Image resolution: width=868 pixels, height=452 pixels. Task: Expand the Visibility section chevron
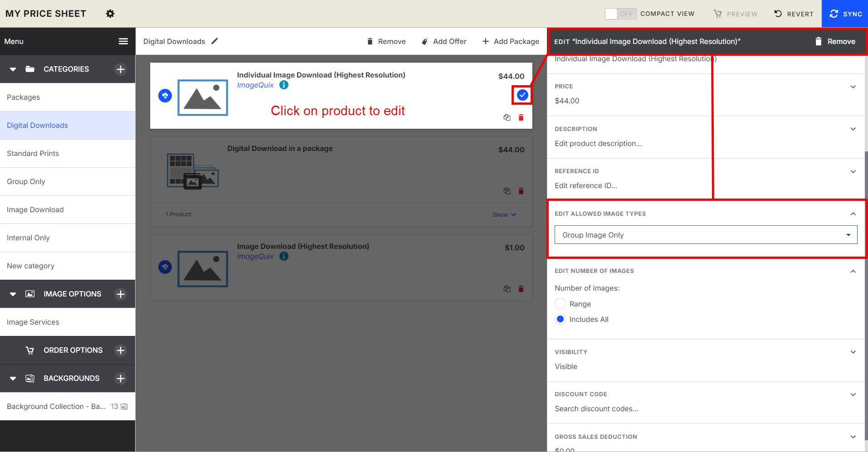coord(853,352)
